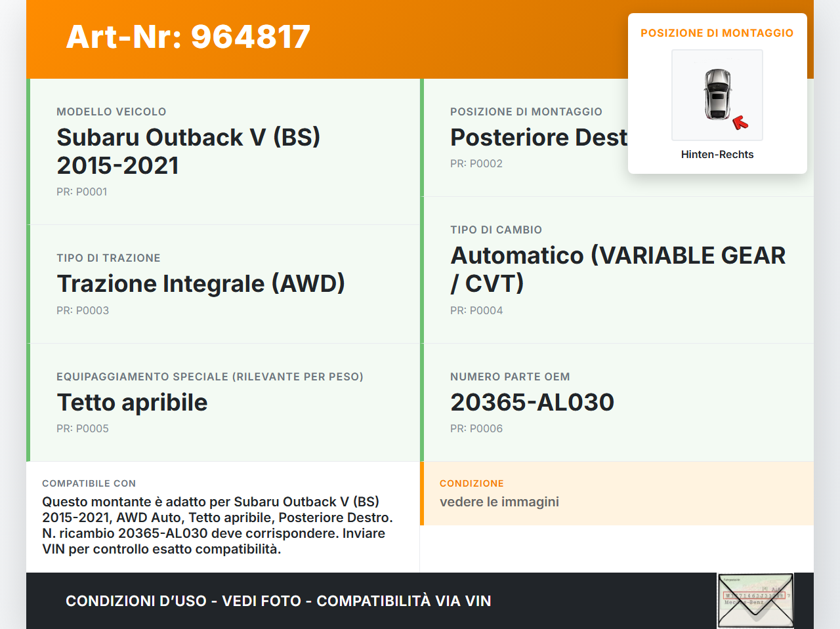Click the PR: P0001 code
The width and height of the screenshot is (840, 629).
click(82, 192)
